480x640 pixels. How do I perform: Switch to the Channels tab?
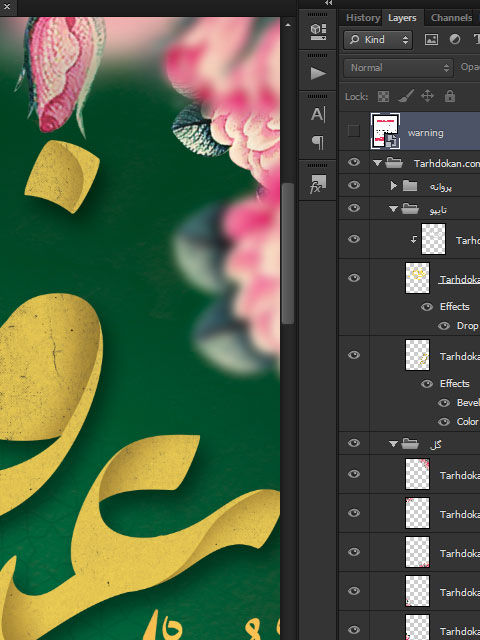[451, 18]
